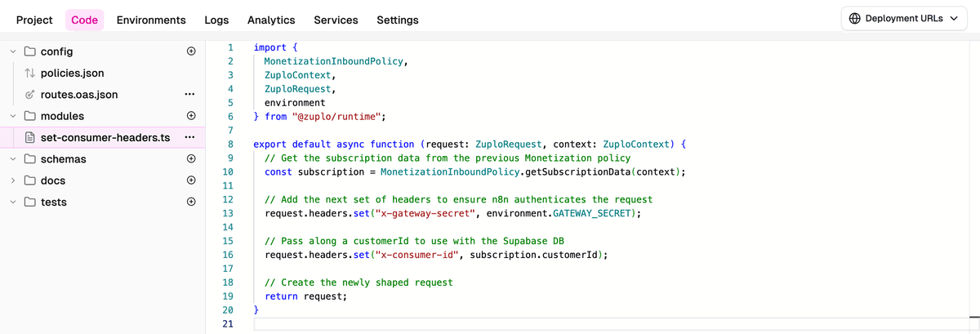Open the three-dot menu for routes.oas.json
Image resolution: width=980 pixels, height=334 pixels.
190,95
